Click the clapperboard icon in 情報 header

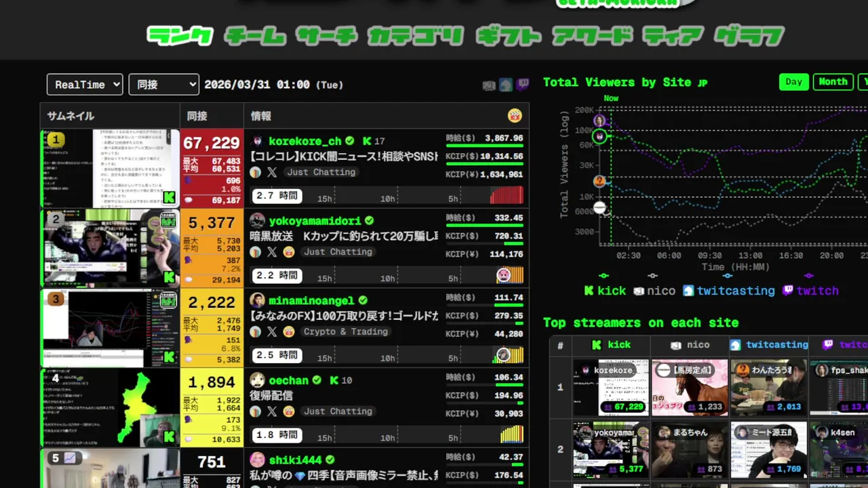coord(515,116)
